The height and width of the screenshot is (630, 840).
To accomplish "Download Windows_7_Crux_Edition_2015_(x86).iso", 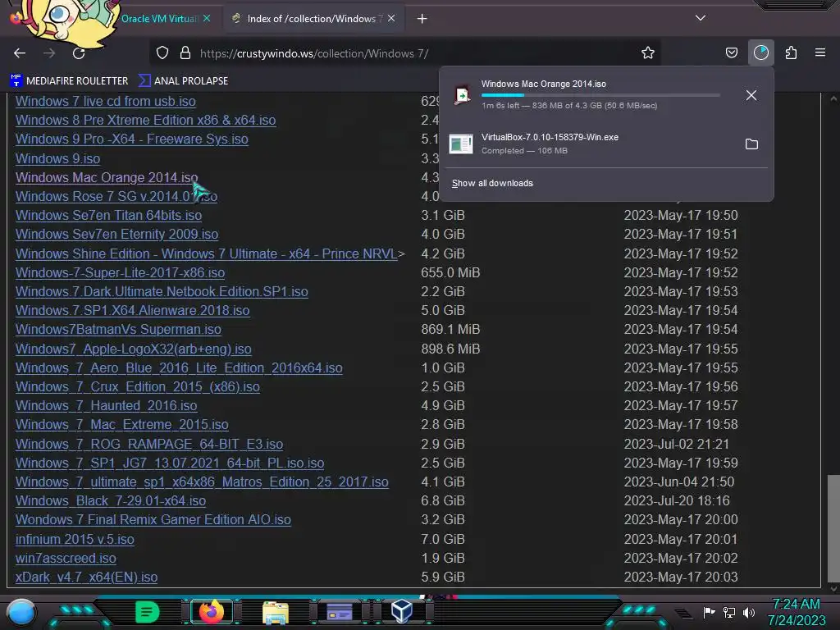I will click(138, 387).
